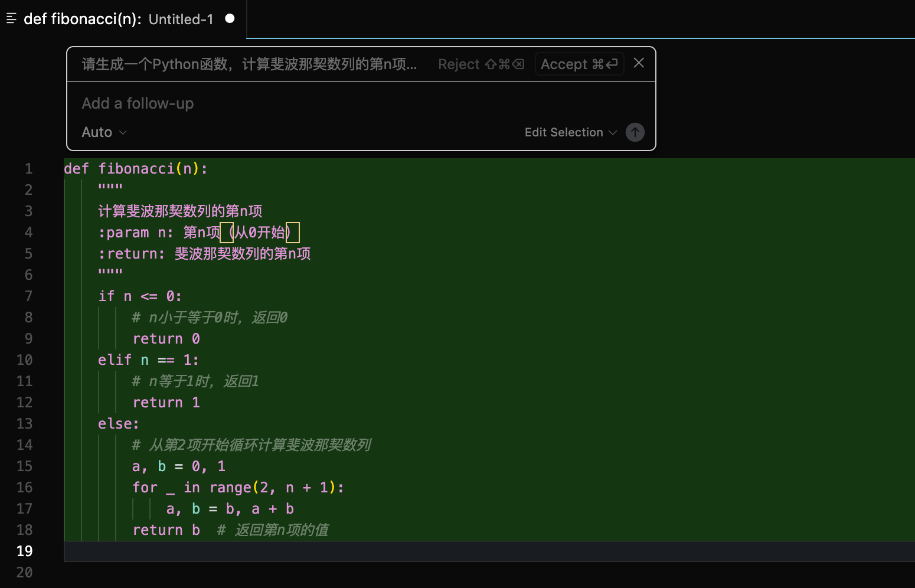Click the ':return:' docstring line
915x588 pixels.
[x=204, y=254]
